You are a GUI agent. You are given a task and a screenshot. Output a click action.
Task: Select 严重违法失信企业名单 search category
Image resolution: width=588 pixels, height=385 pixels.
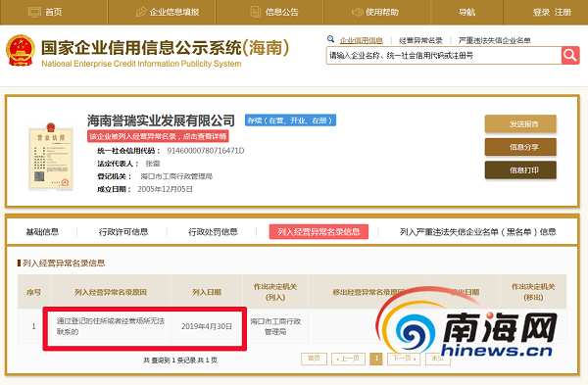point(494,40)
